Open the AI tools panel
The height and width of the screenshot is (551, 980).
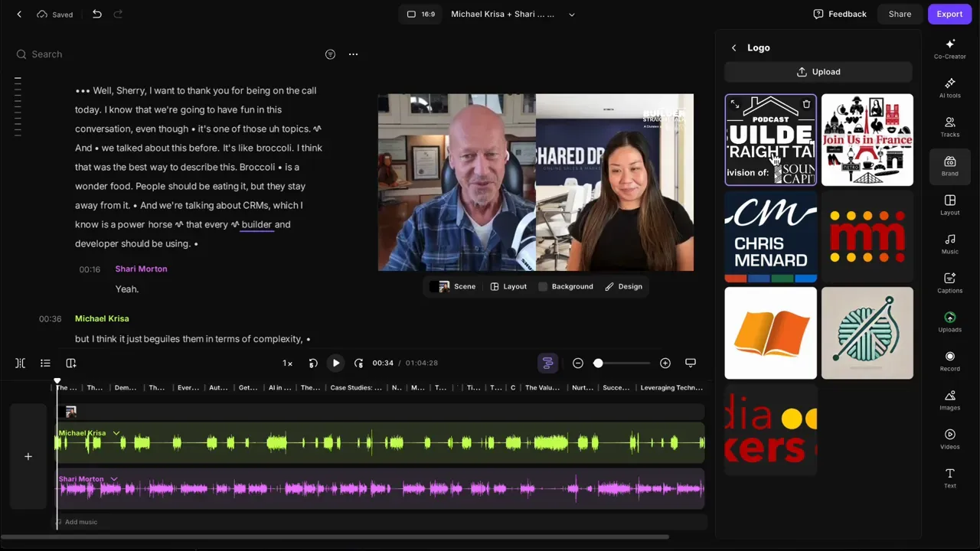949,88
